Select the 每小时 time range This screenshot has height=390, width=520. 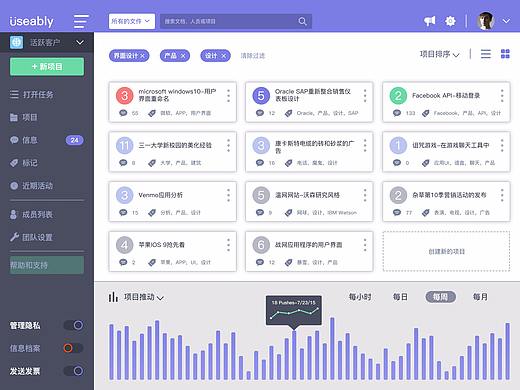[x=360, y=297]
